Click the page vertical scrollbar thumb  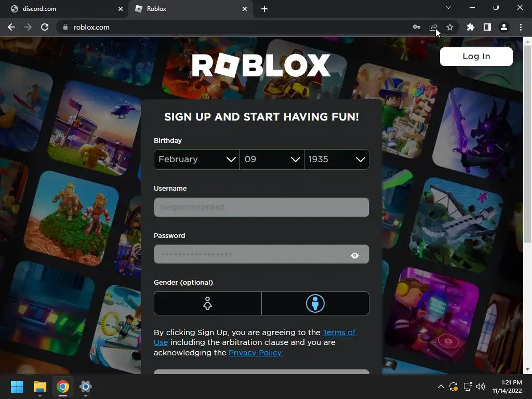[527, 144]
